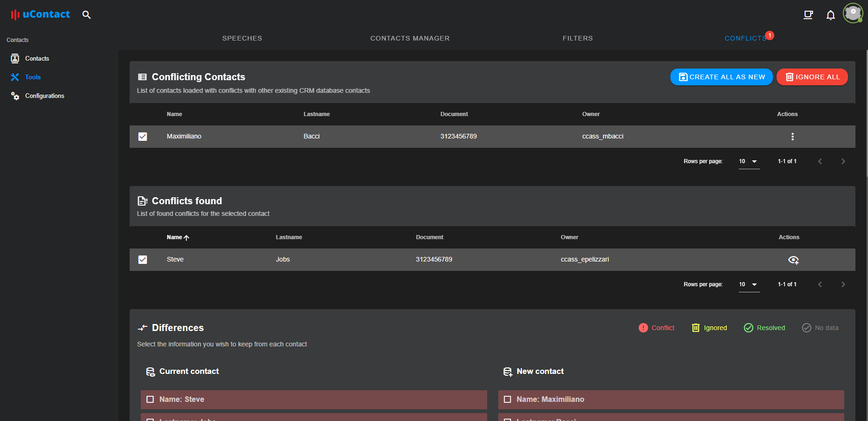Select the Name: Maximiliano difference row
The height and width of the screenshot is (421, 868).
pos(671,400)
